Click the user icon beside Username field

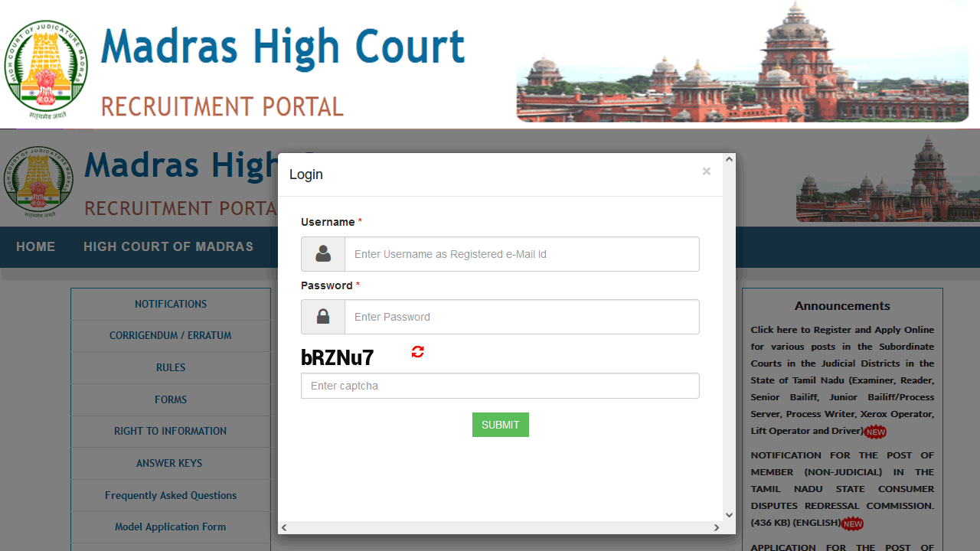323,254
